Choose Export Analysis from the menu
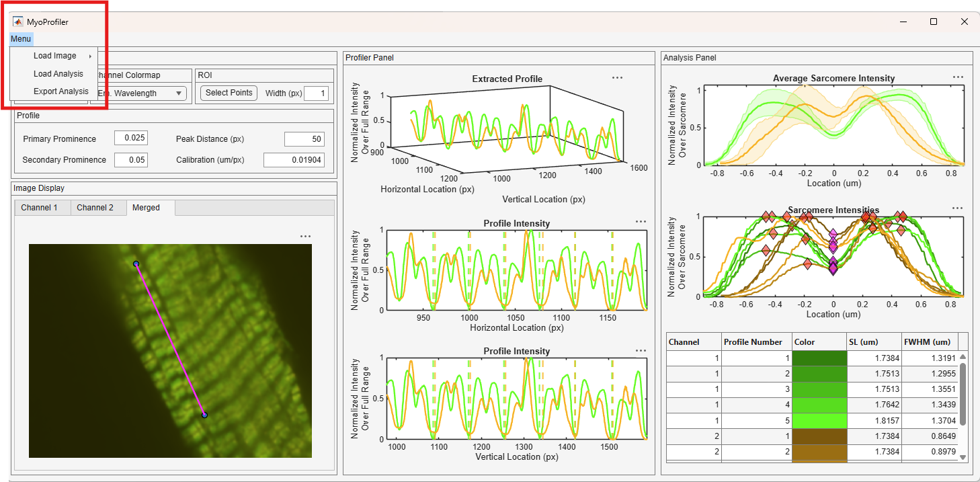Screen dimensions: 980x482 54,91
